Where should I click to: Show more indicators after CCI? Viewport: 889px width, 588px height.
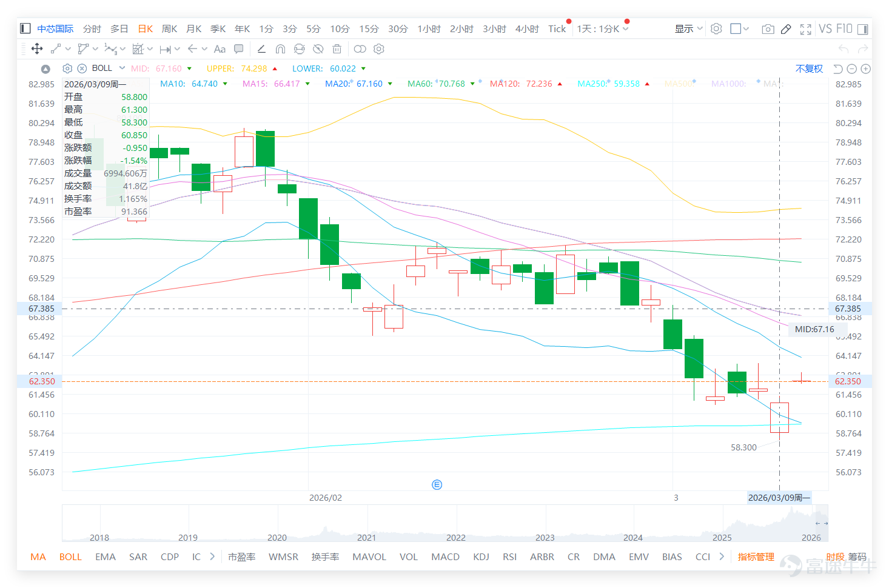722,556
